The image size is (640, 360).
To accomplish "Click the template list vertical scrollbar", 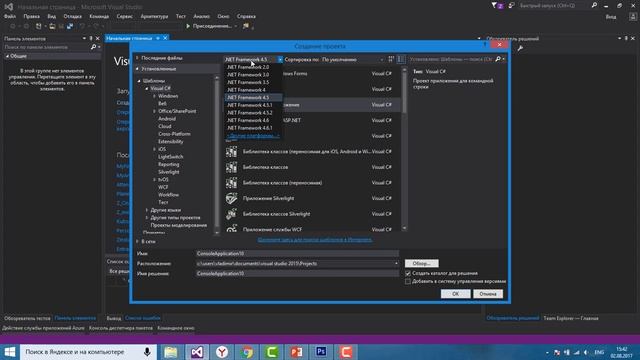I will point(404,149).
